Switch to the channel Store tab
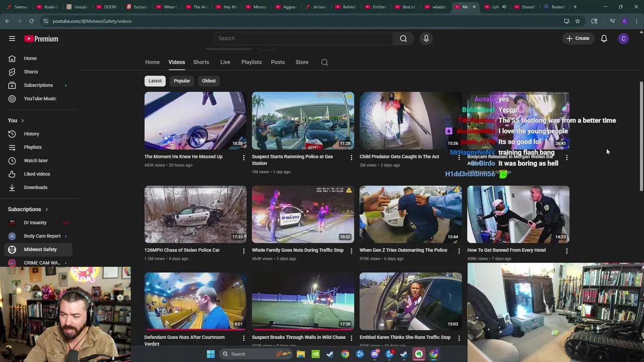644x362 pixels. (302, 62)
